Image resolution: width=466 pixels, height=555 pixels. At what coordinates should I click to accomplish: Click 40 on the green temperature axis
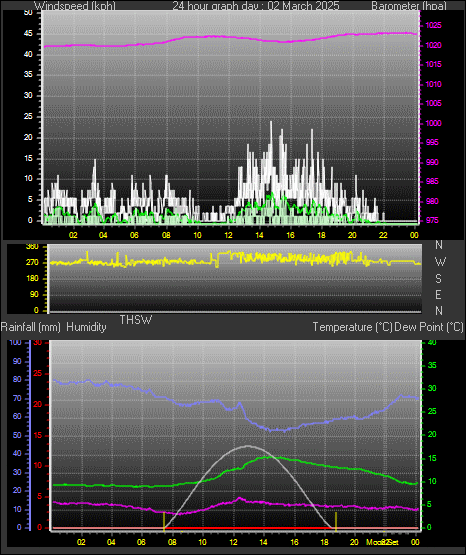coord(432,342)
